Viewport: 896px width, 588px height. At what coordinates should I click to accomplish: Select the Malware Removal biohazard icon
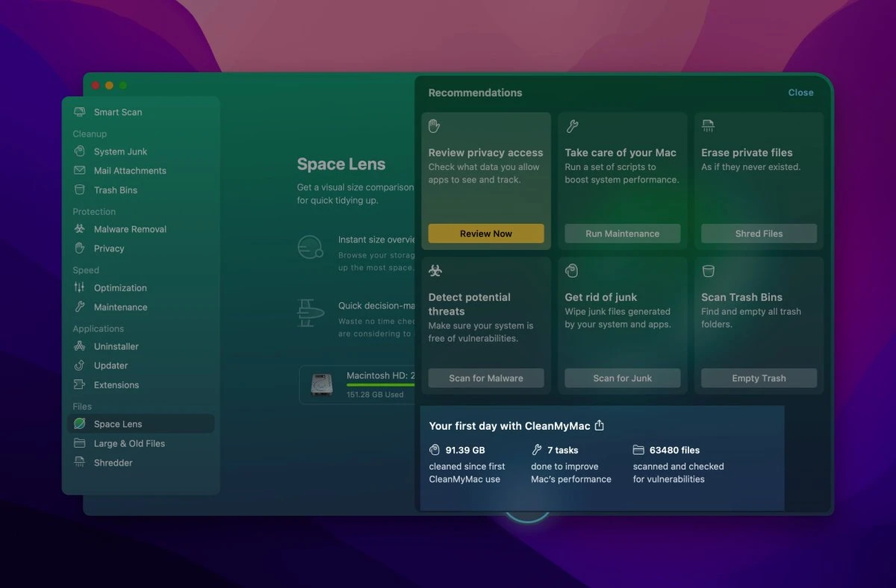79,229
